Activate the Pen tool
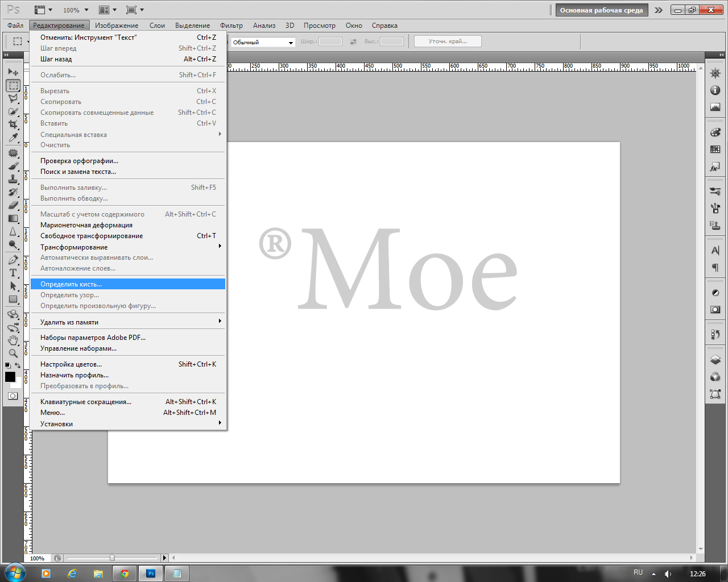Image resolution: width=728 pixels, height=582 pixels. coord(13,260)
